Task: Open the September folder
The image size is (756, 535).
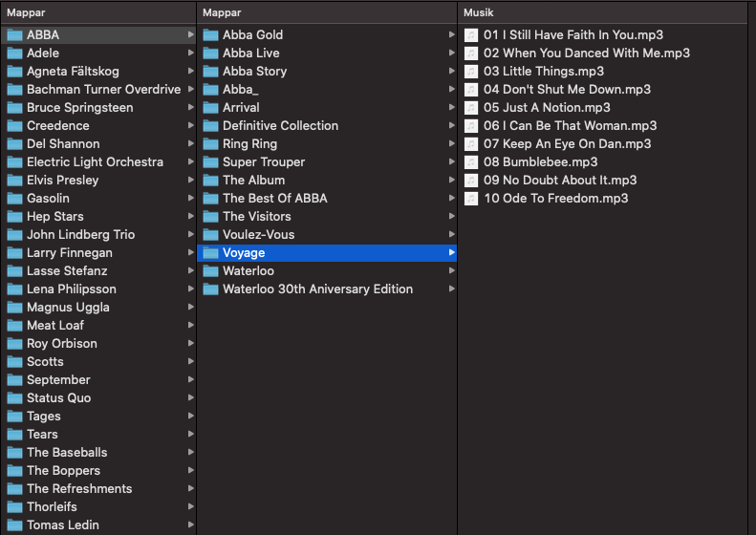Action: click(x=98, y=380)
